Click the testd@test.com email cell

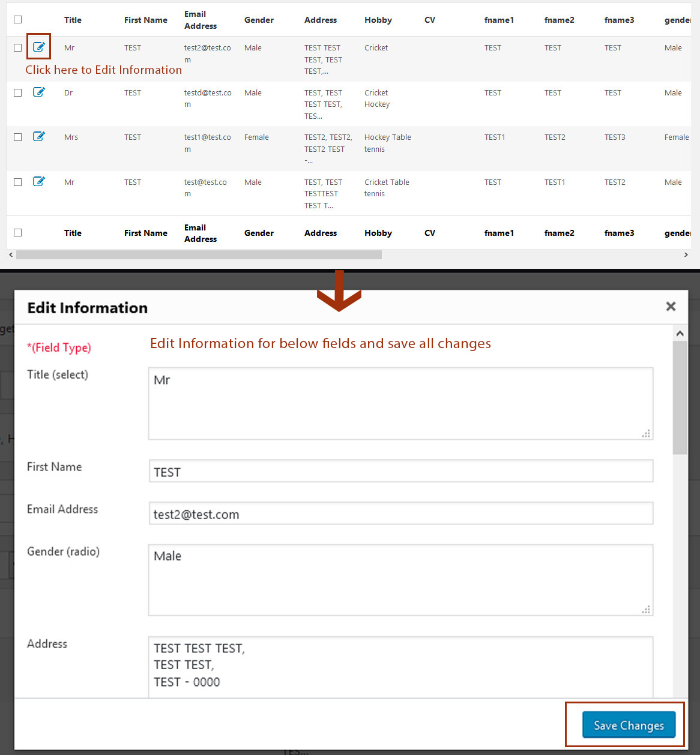point(208,98)
